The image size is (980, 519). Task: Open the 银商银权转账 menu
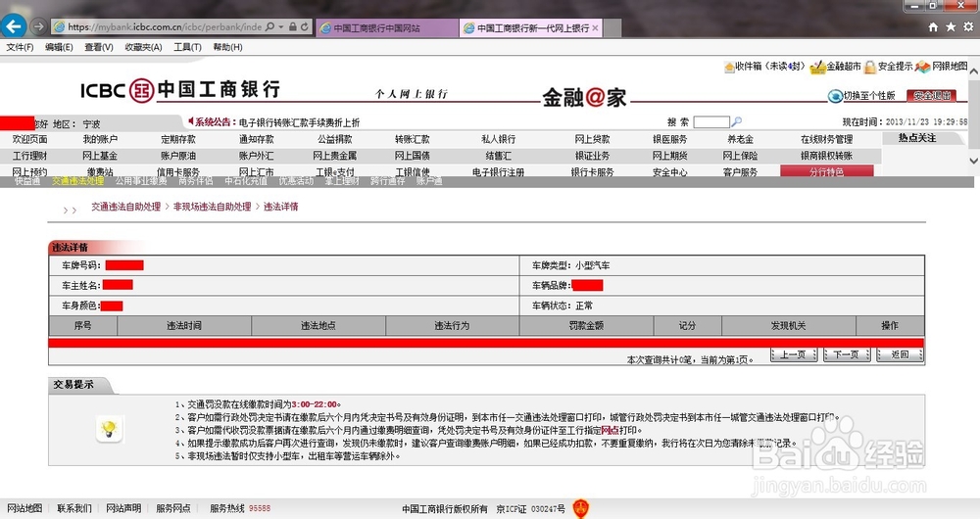pos(826,156)
